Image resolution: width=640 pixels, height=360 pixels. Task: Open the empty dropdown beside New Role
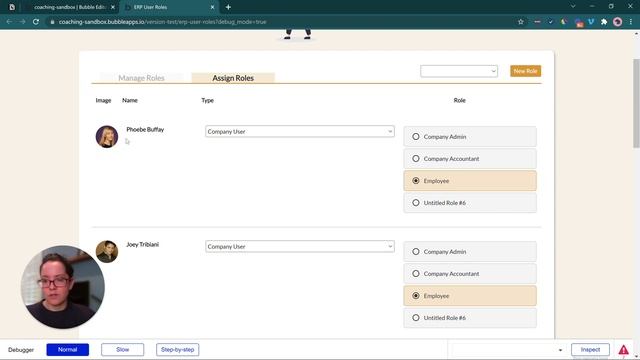(459, 71)
